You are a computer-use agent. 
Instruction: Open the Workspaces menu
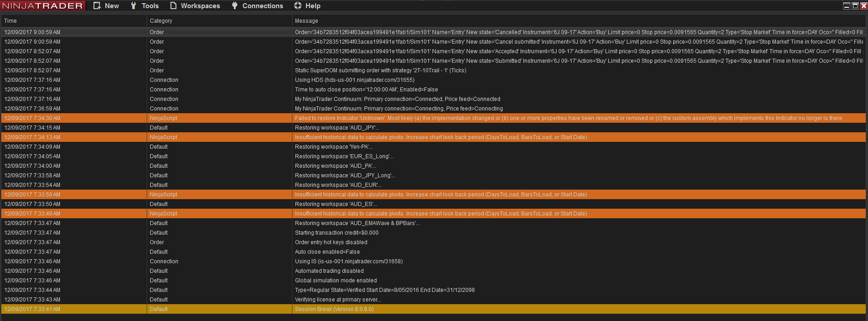(x=195, y=6)
